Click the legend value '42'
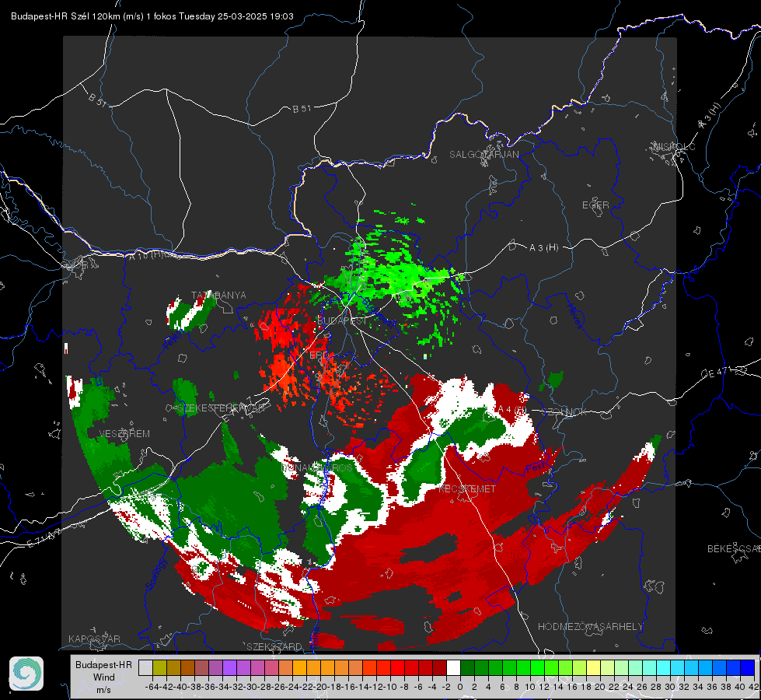Viewport: 761px width, 700px height. (x=754, y=687)
